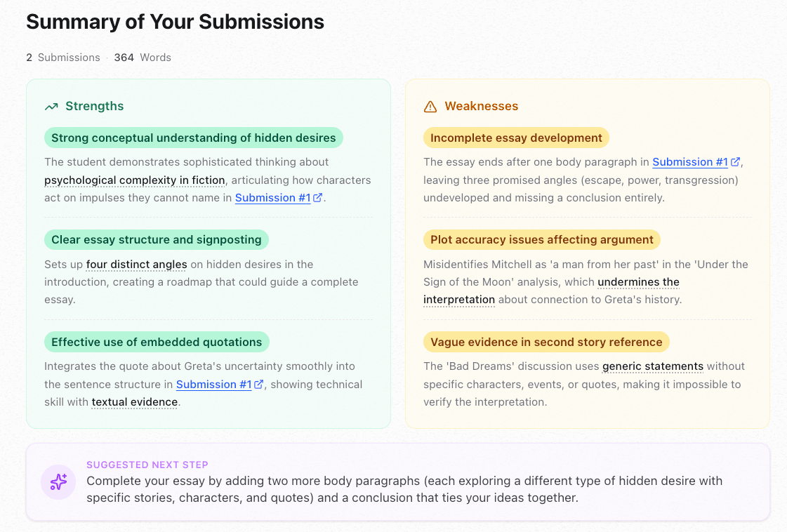The image size is (787, 532).
Task: Click the trending arrow icon beside Strengths
Action: (51, 106)
